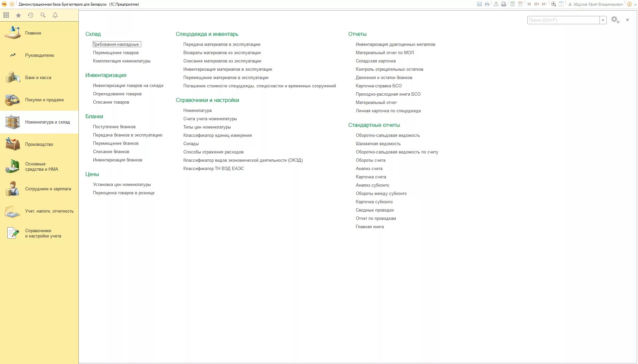The image size is (638, 364).
Task: Open navigation settings gear icon
Action: tap(615, 20)
